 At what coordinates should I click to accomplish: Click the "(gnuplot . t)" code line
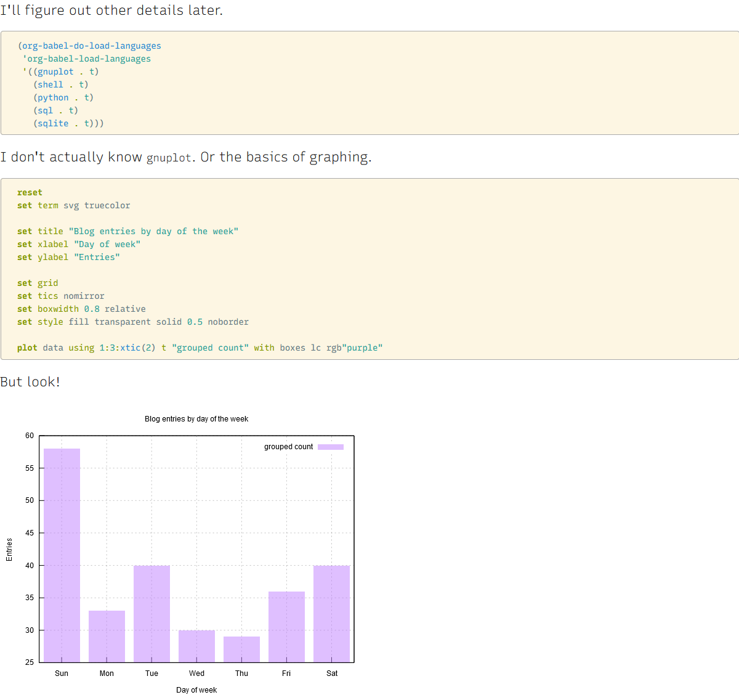(60, 71)
